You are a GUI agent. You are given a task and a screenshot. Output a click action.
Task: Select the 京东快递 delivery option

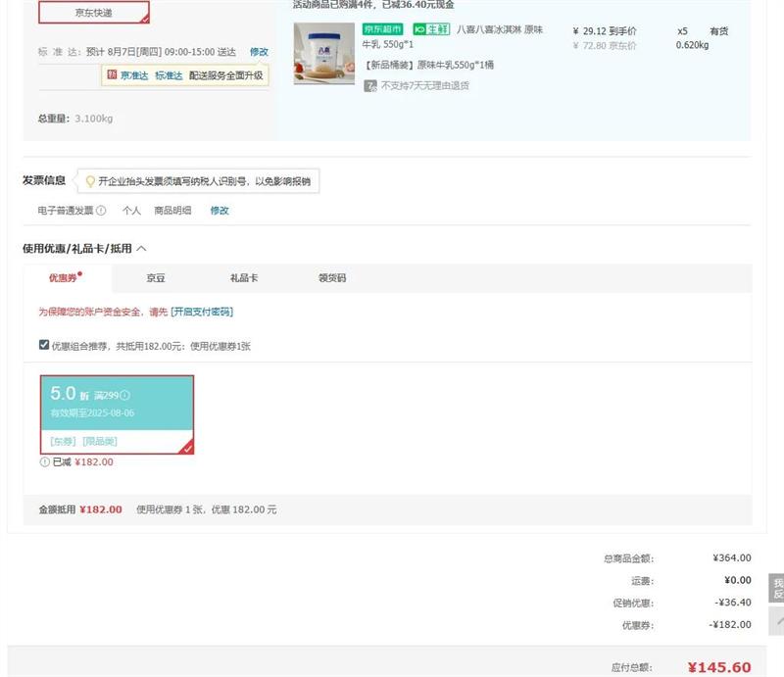(x=94, y=12)
